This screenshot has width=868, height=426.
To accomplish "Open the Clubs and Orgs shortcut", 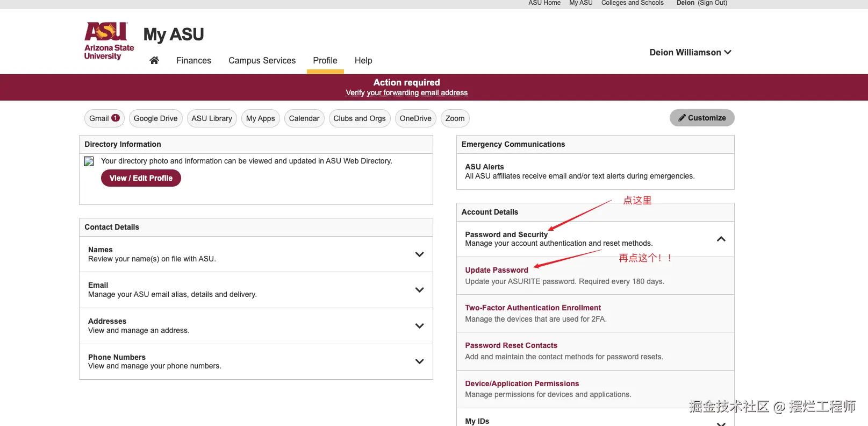I will 359,118.
